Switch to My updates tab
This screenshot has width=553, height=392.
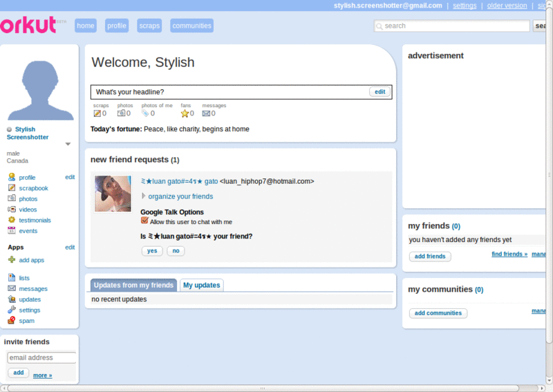201,285
